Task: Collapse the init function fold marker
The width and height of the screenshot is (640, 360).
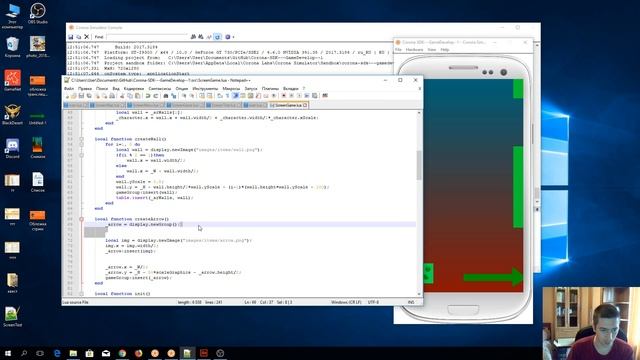Action: tap(81, 293)
